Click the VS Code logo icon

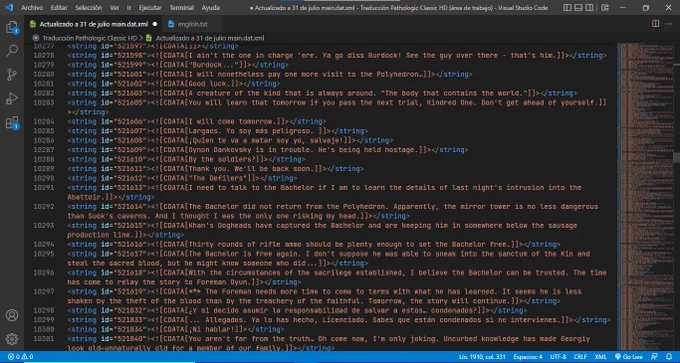[x=9, y=7]
